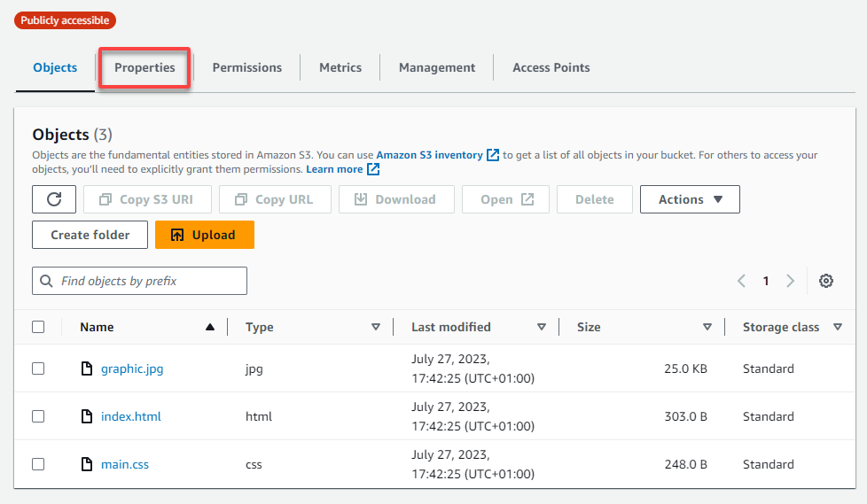
Task: Click file icon beside graphic.jpg
Action: pos(87,368)
